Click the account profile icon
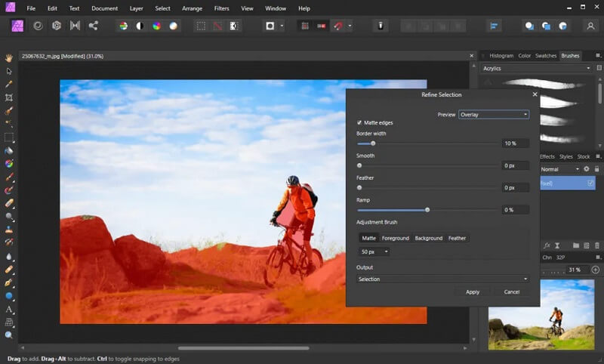The height and width of the screenshot is (364, 604). tap(590, 26)
